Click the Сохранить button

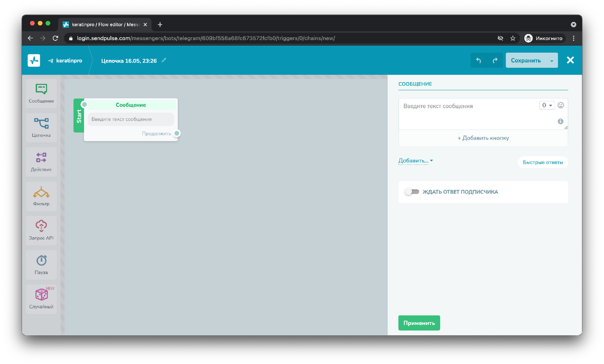click(x=526, y=60)
